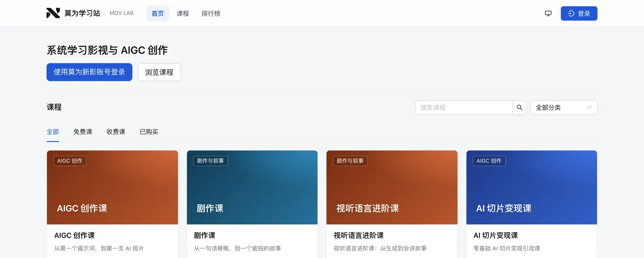Open the 首页 navigation item

pos(158,13)
